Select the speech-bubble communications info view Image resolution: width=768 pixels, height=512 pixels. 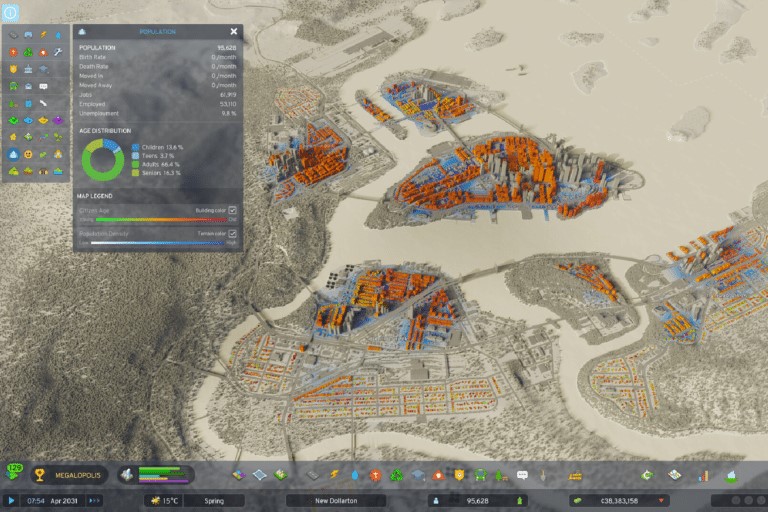44,86
